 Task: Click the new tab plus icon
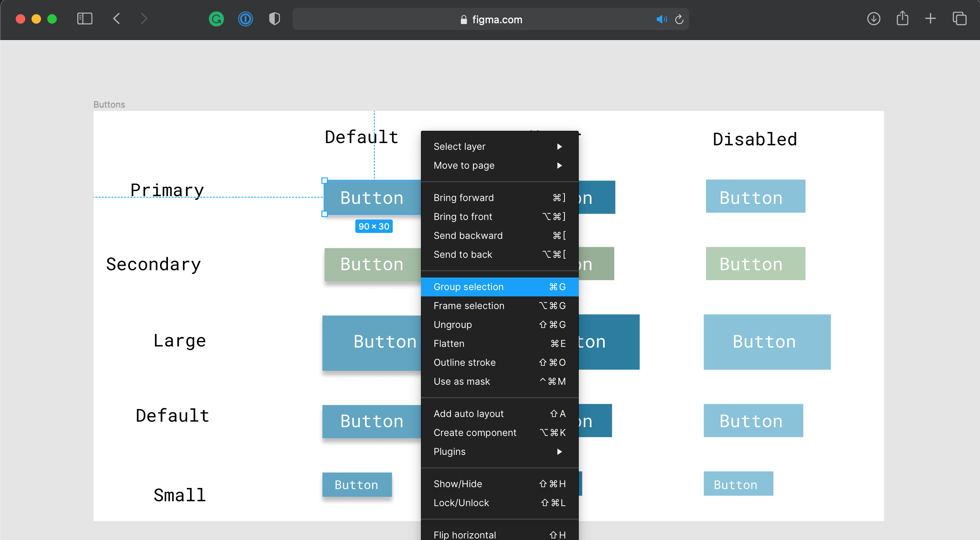(930, 19)
